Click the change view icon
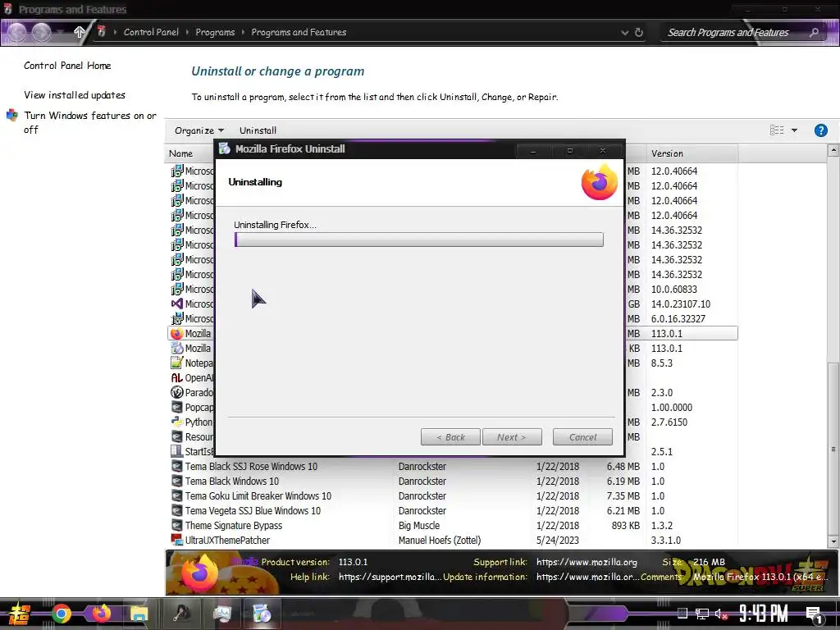This screenshot has width=840, height=630. click(776, 130)
